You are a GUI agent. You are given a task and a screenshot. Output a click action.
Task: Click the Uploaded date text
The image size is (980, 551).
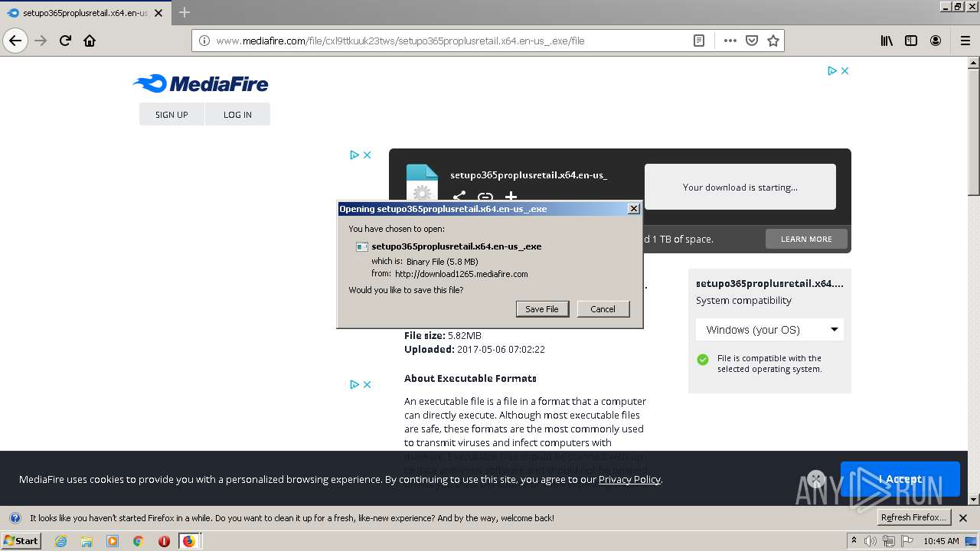(x=475, y=349)
